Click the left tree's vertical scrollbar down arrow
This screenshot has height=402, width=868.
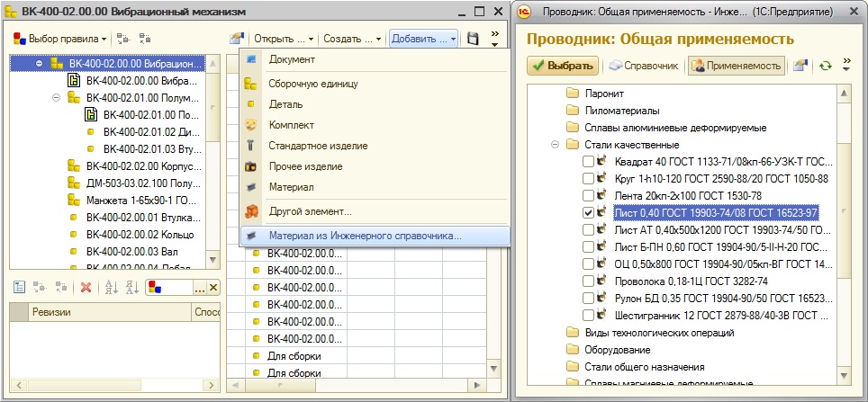pyautogui.click(x=213, y=259)
